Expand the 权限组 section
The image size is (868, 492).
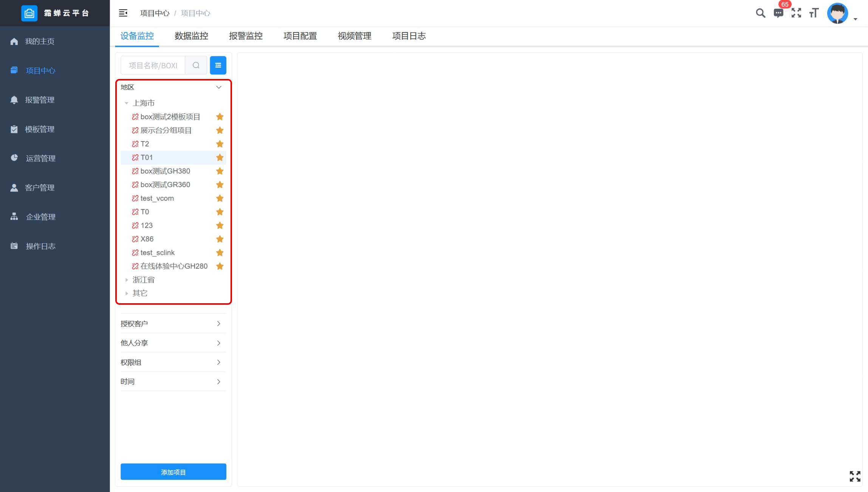(173, 362)
